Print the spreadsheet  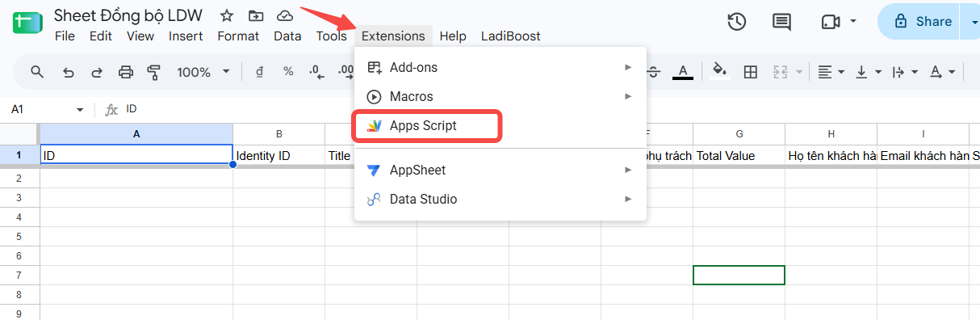[126, 72]
